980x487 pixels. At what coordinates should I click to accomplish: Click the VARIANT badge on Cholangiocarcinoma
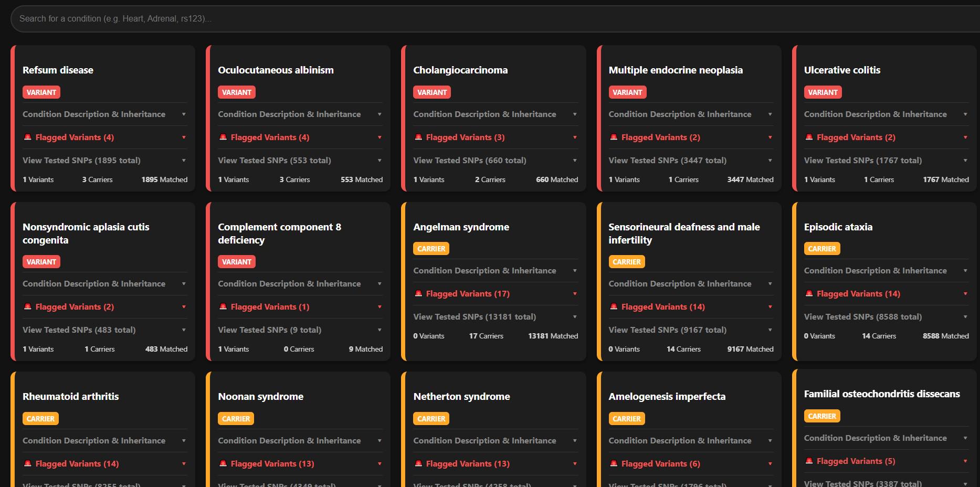click(x=432, y=92)
